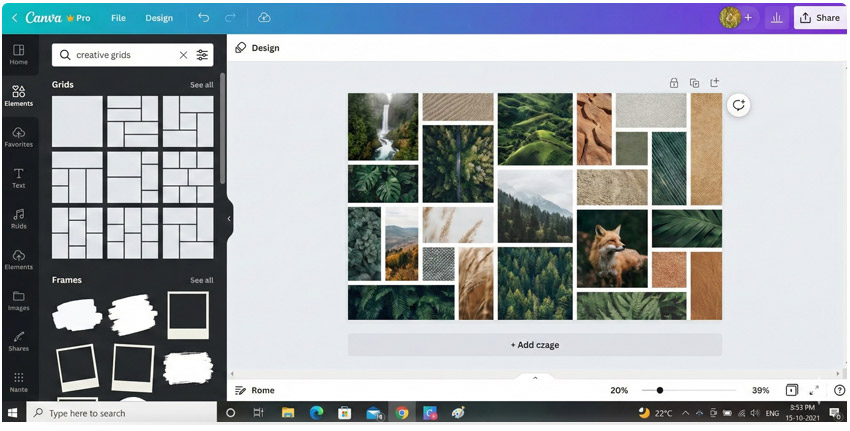Open the cloud upload sidebar panel

pyautogui.click(x=18, y=259)
